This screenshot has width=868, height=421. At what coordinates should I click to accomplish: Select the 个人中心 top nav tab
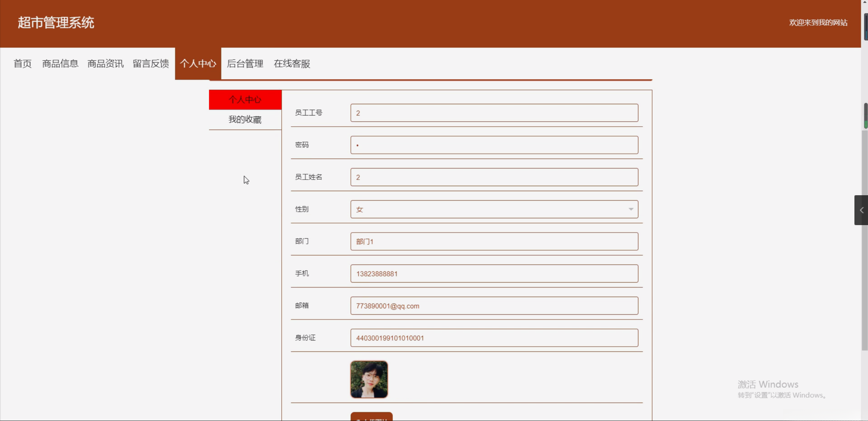[x=198, y=63]
